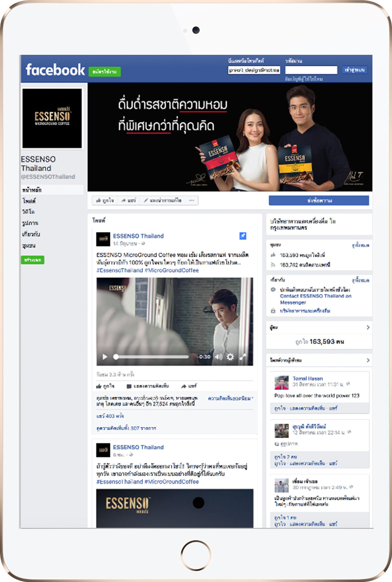Click the pinned post pin icon
This screenshot has height=582, width=392.
[243, 236]
